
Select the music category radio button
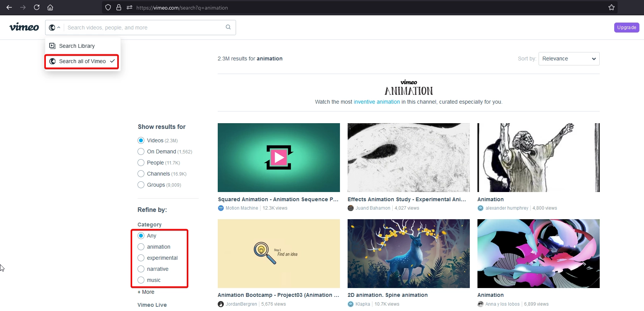(x=141, y=280)
